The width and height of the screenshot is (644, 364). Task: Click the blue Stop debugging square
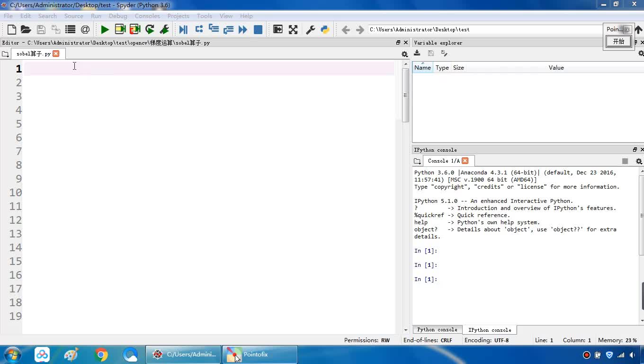(x=258, y=30)
